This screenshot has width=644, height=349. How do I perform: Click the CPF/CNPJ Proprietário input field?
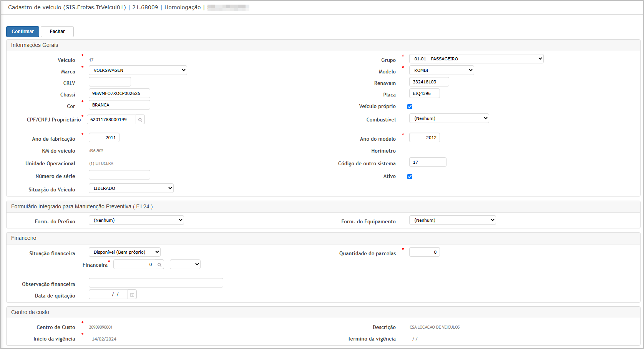pyautogui.click(x=111, y=120)
